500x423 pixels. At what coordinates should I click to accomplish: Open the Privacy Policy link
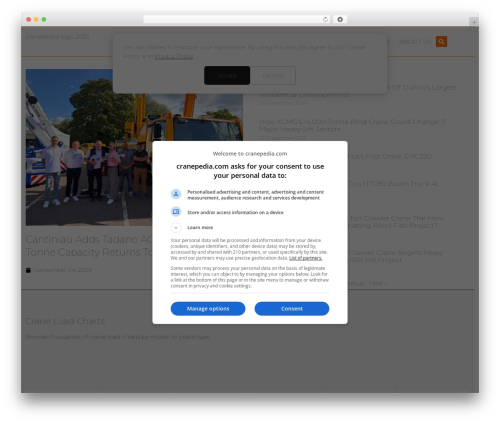174,56
